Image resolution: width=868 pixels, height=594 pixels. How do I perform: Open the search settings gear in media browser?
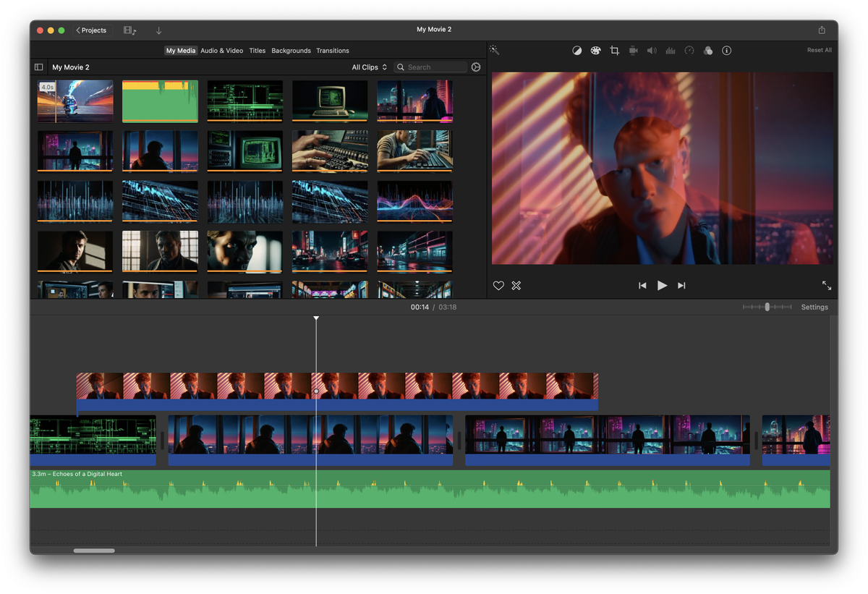pyautogui.click(x=476, y=67)
